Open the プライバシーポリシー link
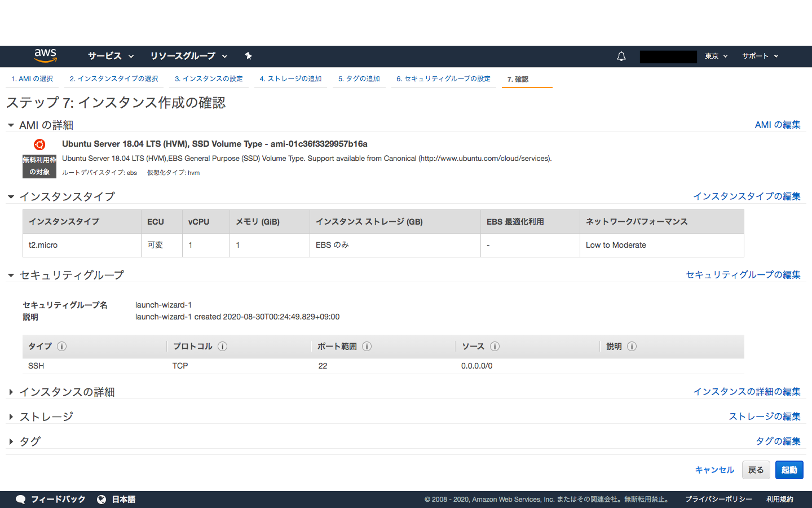This screenshot has height=508, width=812. 718,500
